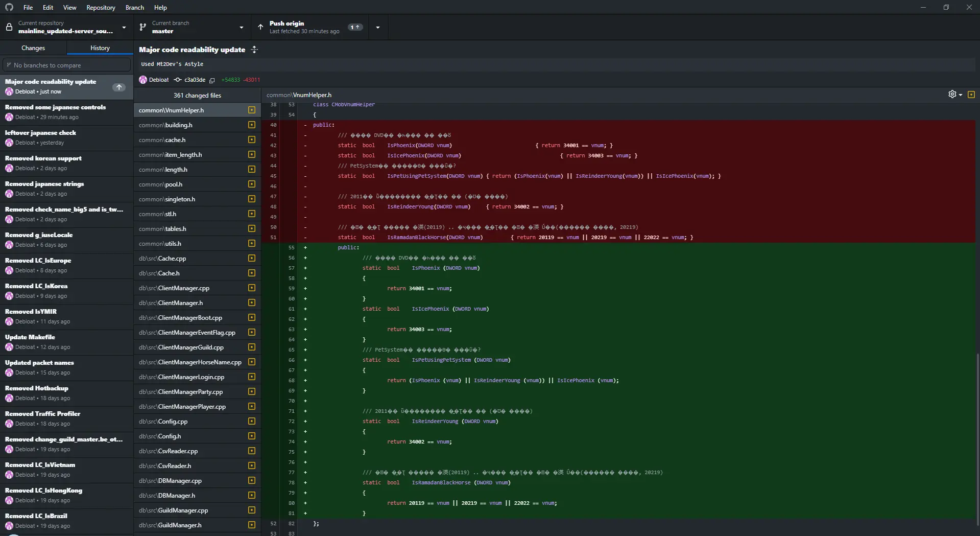This screenshot has width=980, height=536.
Task: Expand the Current branch master dropdown
Action: [x=192, y=27]
